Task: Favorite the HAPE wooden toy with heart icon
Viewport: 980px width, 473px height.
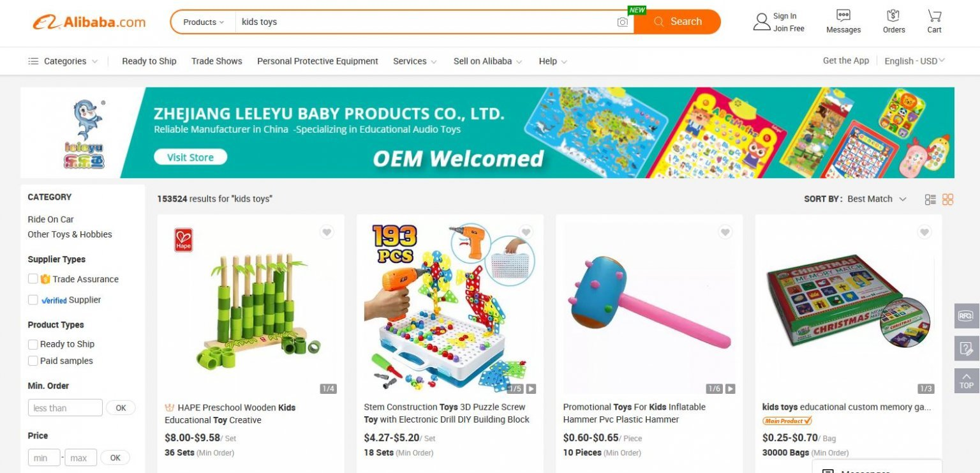Action: point(327,232)
